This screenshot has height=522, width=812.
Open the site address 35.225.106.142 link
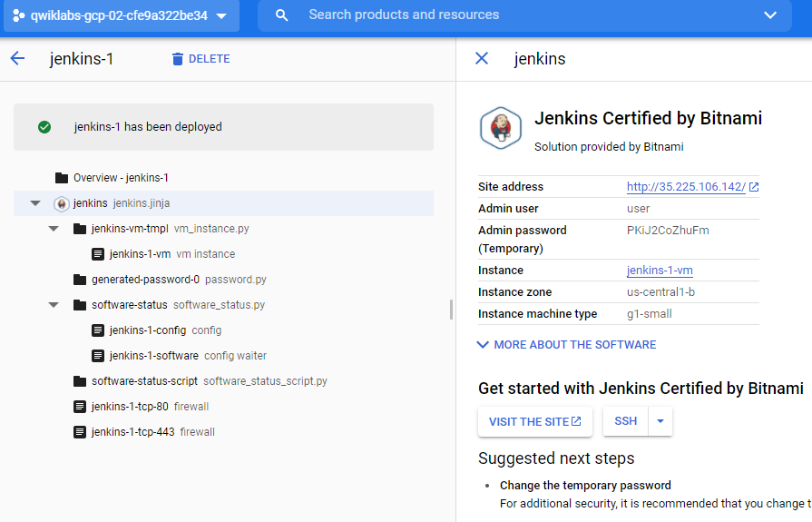[x=686, y=187]
